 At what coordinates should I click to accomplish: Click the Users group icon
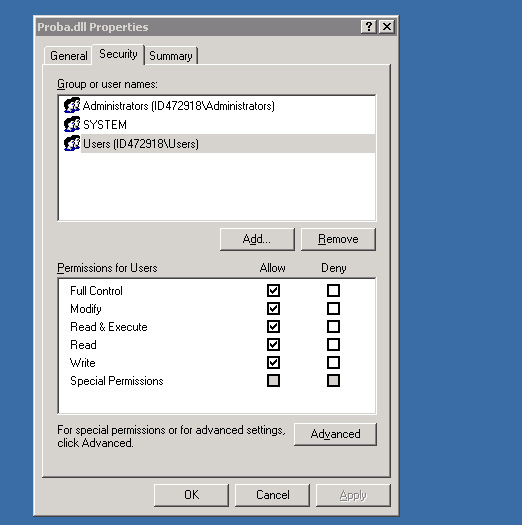click(x=72, y=144)
